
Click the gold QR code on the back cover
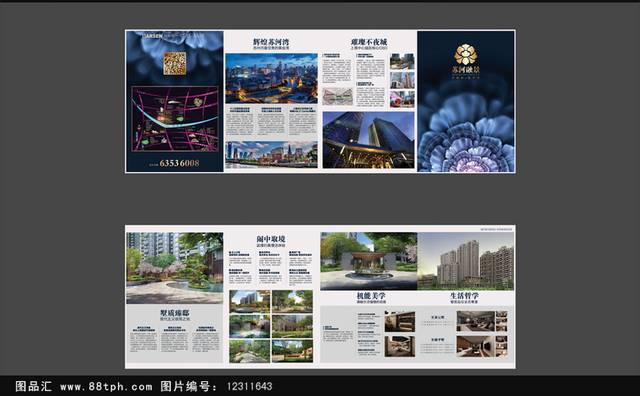pos(175,63)
